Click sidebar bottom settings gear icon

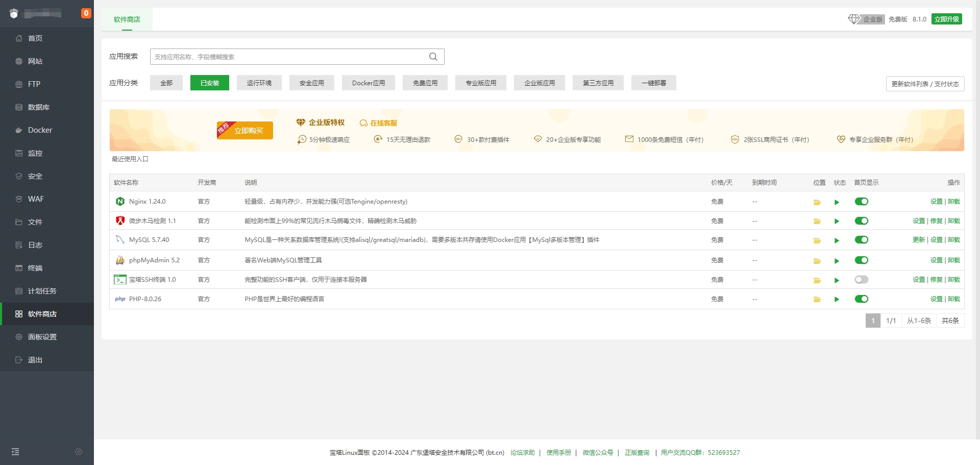pos(79,452)
